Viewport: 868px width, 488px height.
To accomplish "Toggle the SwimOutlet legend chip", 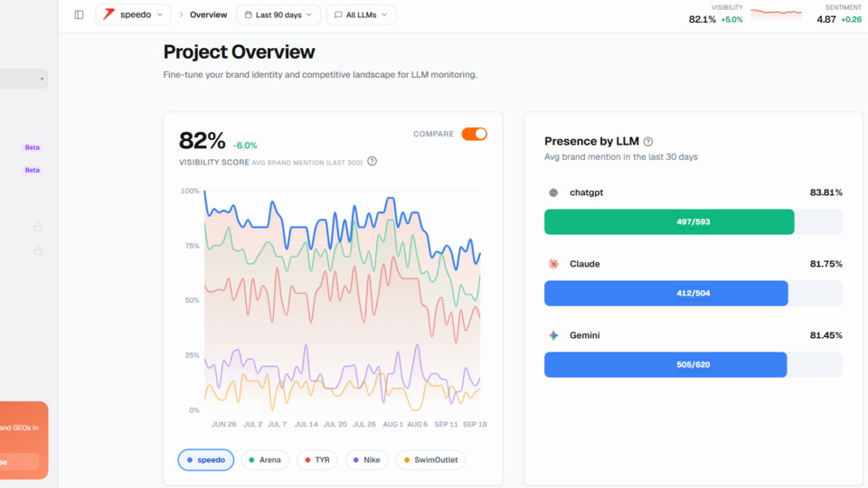I will point(430,460).
